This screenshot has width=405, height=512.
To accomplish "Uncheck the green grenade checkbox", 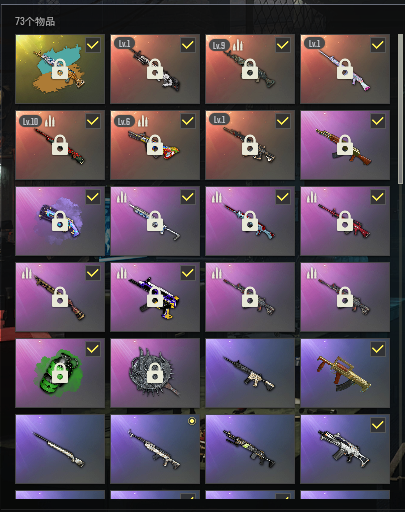I will 93,349.
